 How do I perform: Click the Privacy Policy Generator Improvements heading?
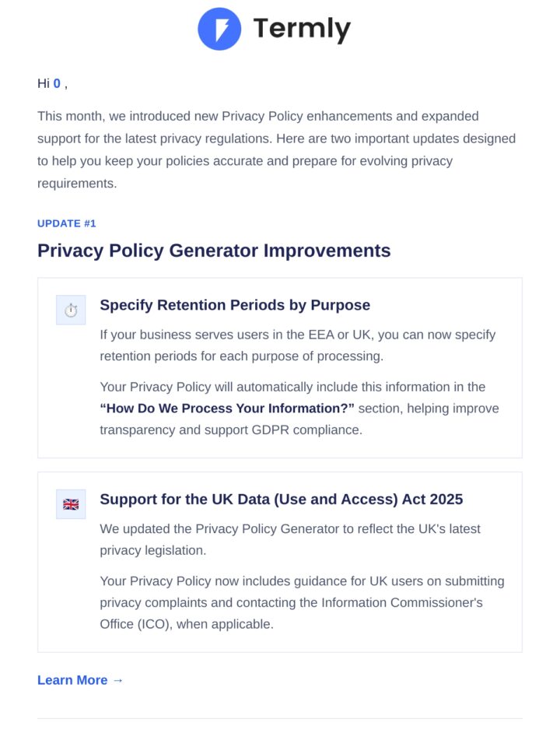coord(214,251)
